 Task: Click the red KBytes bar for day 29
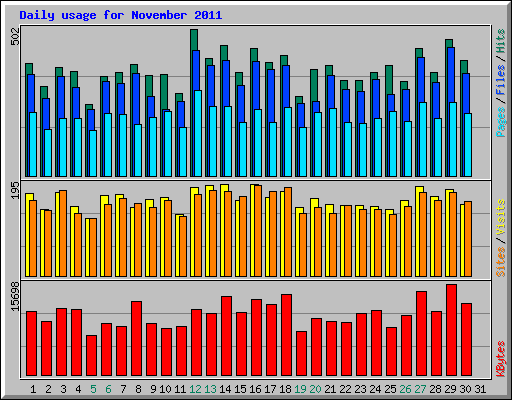[451, 330]
